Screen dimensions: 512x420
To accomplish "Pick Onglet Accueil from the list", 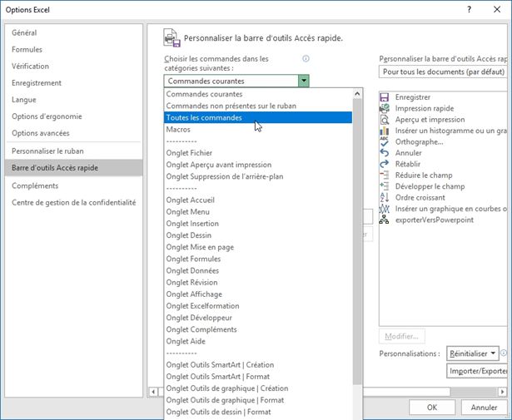I will 258,200.
